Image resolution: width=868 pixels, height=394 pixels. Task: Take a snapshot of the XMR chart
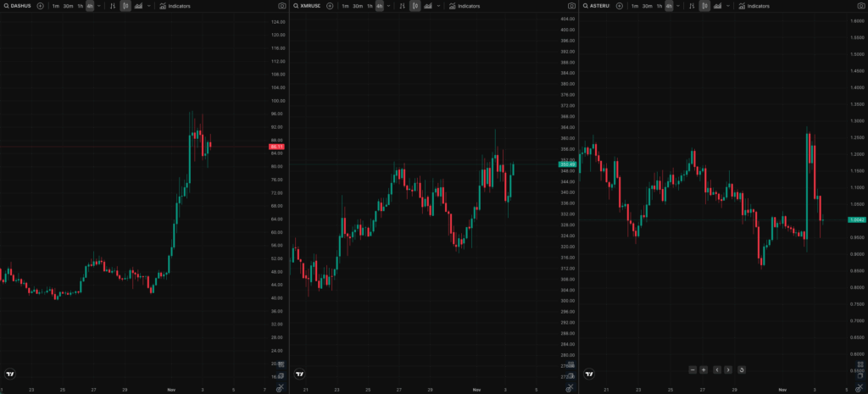tap(572, 6)
